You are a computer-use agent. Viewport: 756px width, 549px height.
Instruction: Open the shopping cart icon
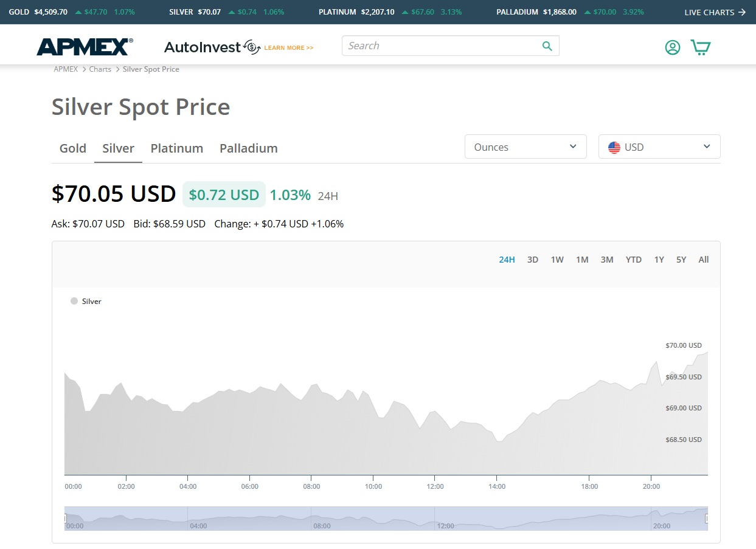(x=701, y=47)
